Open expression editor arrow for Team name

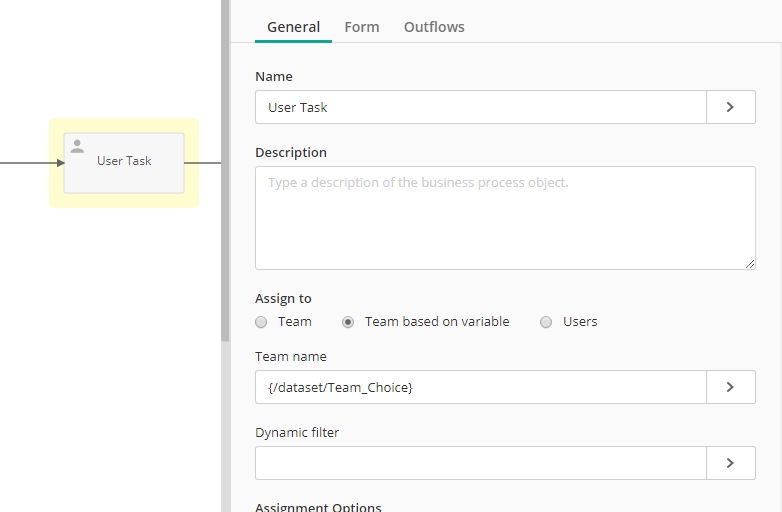point(731,387)
